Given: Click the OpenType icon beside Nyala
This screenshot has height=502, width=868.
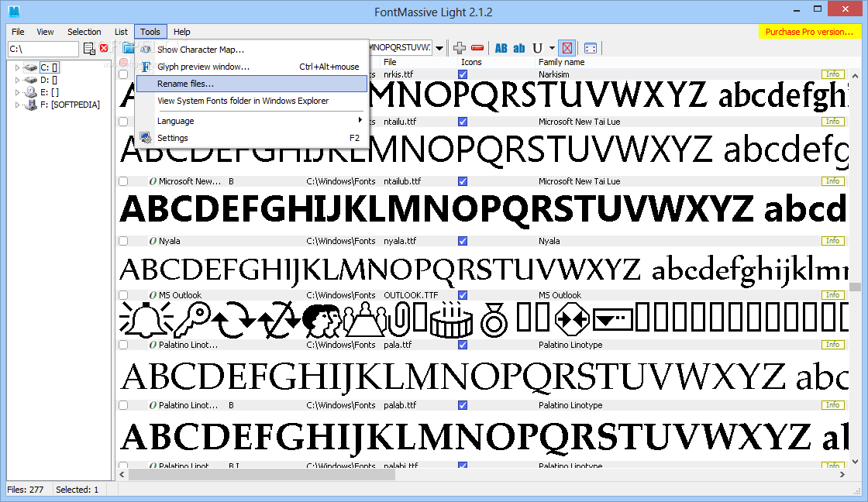Looking at the screenshot, I should [153, 241].
